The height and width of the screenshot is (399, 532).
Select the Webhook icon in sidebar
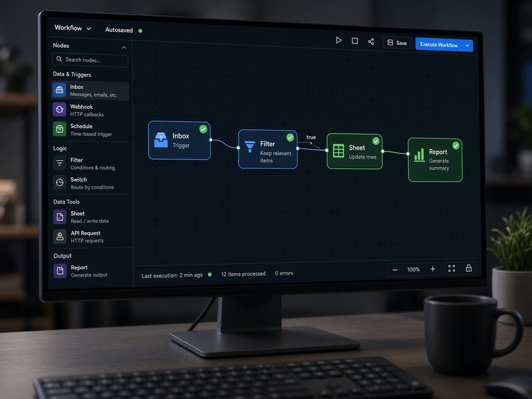pyautogui.click(x=59, y=109)
